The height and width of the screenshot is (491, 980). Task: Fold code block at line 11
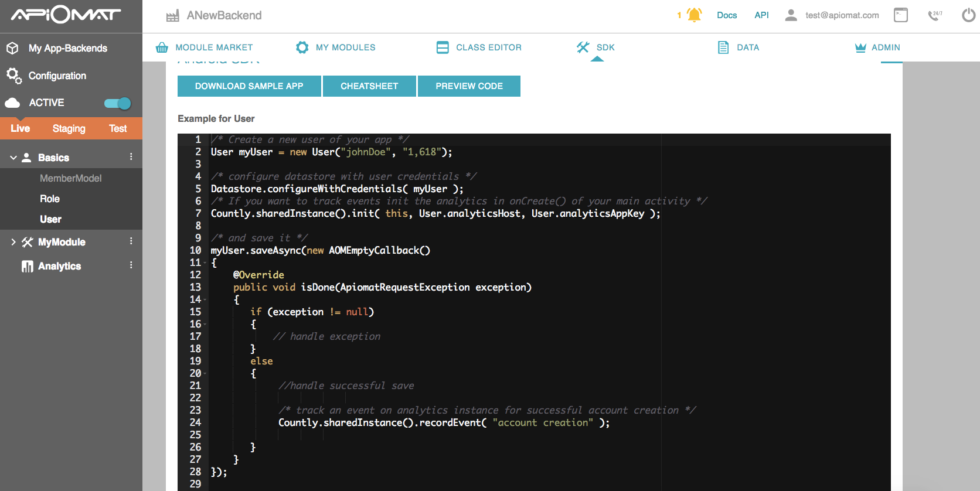point(205,263)
